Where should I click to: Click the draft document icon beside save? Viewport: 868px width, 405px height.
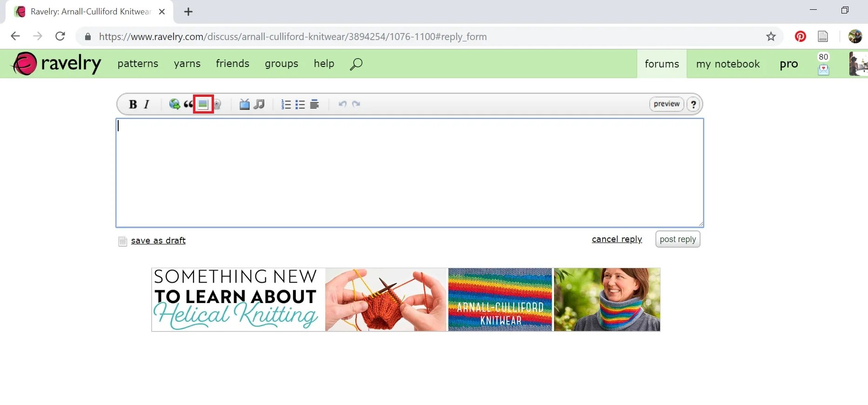[x=123, y=241]
